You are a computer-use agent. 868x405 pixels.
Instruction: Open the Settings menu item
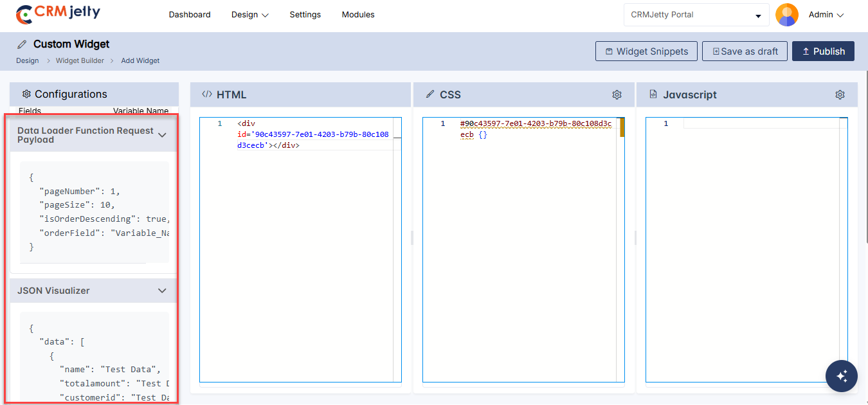(305, 15)
